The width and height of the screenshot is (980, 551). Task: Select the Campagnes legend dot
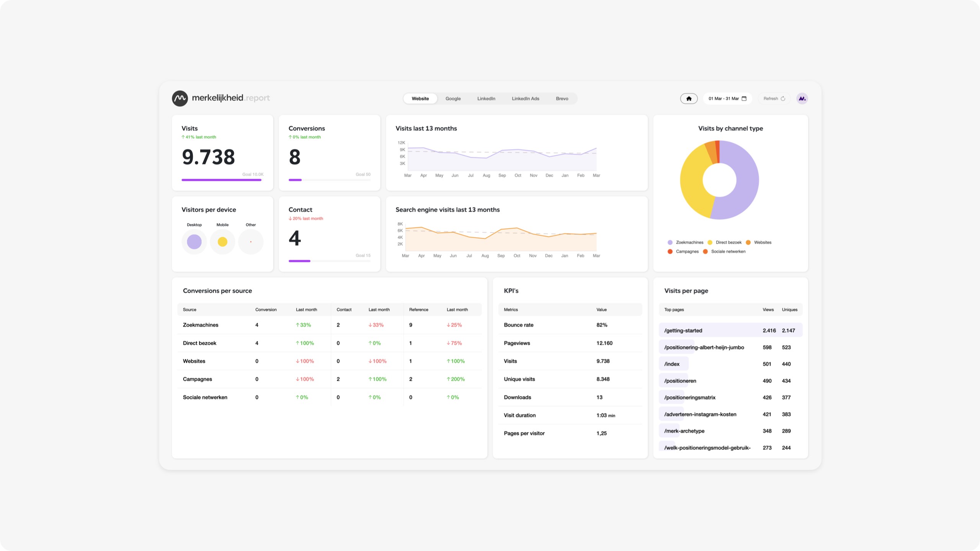(x=670, y=252)
